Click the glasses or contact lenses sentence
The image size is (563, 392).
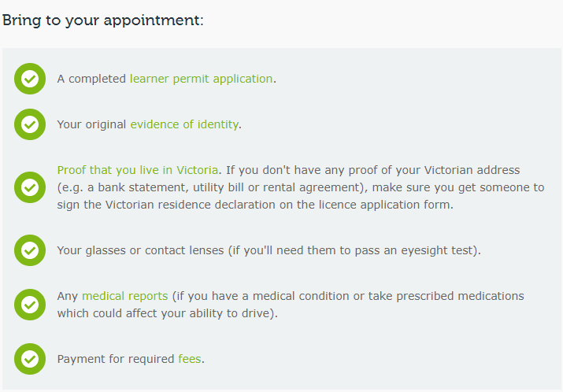(269, 250)
